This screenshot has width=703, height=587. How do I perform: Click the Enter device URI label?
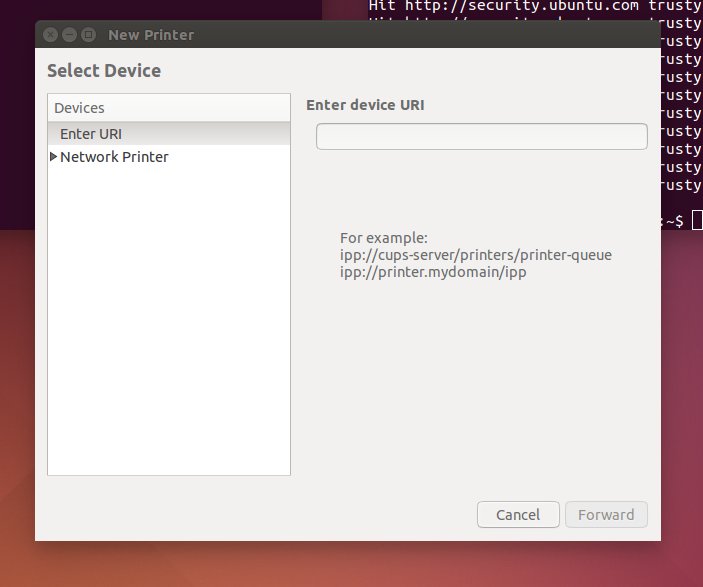365,104
